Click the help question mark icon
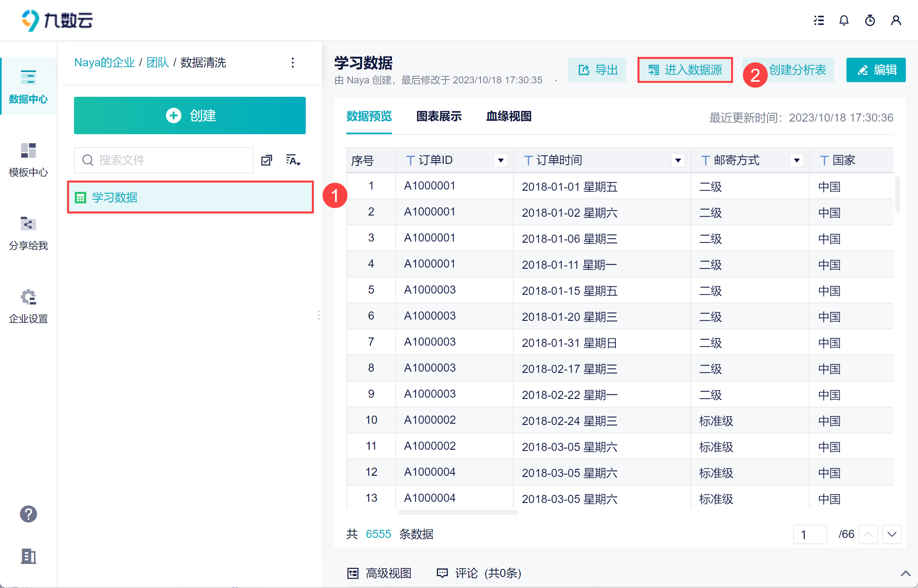The width and height of the screenshot is (918, 588). pyautogui.click(x=28, y=514)
